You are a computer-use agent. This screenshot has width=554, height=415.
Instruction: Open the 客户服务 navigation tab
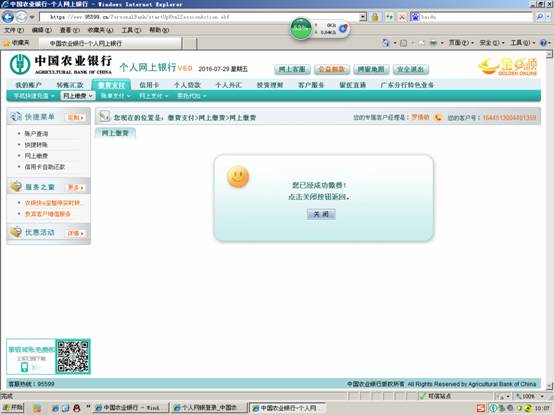tap(311, 85)
